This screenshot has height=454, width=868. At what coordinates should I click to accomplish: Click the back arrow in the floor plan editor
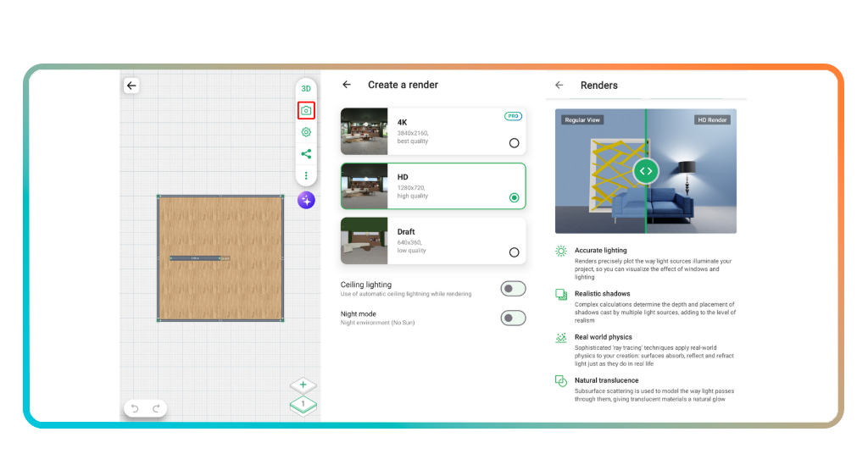click(x=131, y=86)
